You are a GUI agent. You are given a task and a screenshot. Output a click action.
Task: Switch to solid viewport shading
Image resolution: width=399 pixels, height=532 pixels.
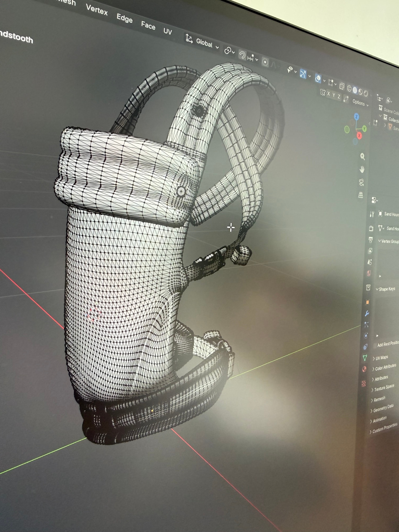(355, 90)
